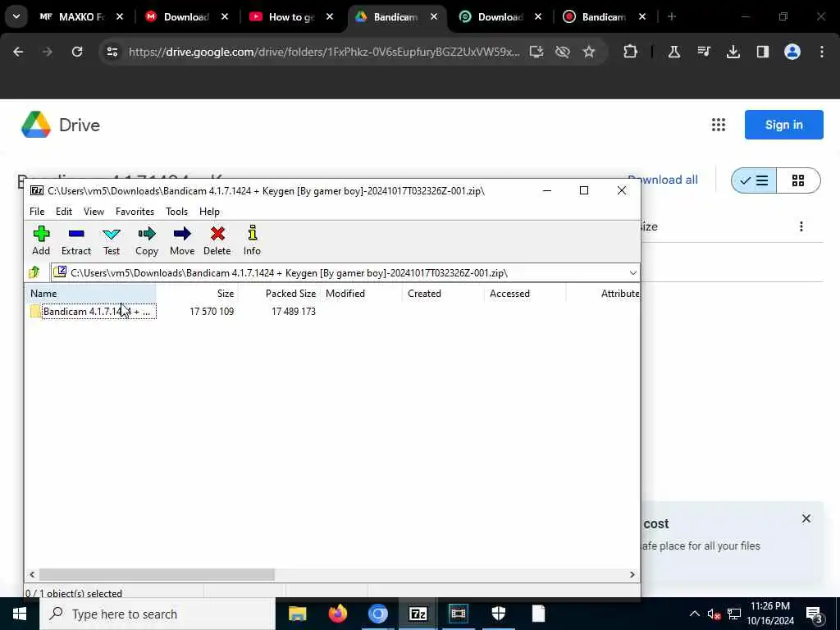
Task: Open the Chrome Labs flask icon
Action: [x=674, y=52]
